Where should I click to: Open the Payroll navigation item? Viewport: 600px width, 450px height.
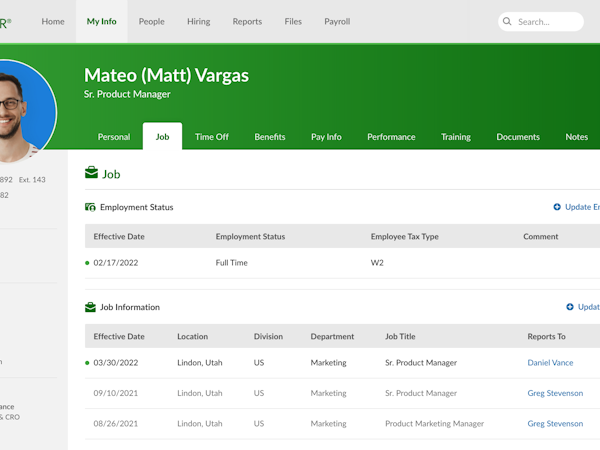click(337, 21)
